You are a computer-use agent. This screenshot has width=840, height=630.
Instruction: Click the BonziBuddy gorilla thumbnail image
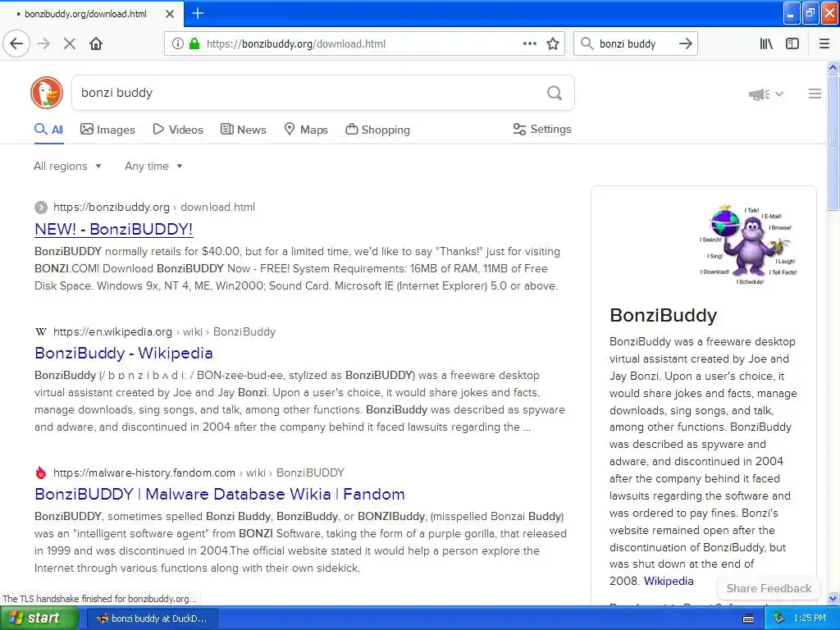(x=748, y=244)
